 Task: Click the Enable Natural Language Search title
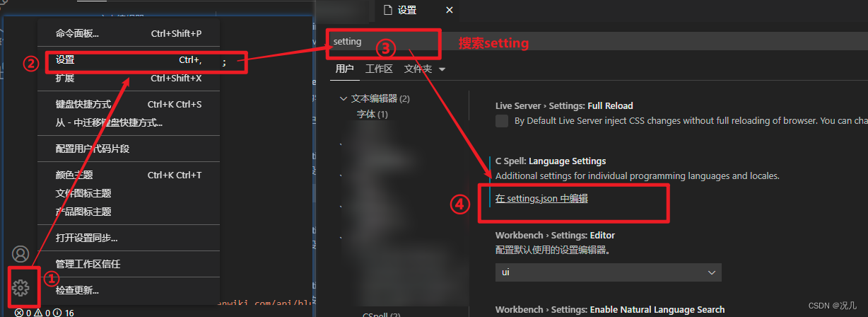point(610,309)
